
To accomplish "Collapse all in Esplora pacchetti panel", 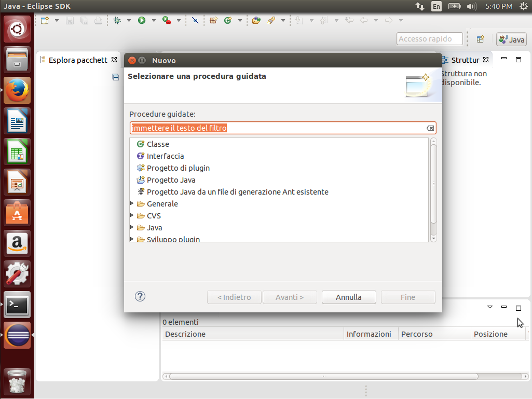I will tap(116, 77).
